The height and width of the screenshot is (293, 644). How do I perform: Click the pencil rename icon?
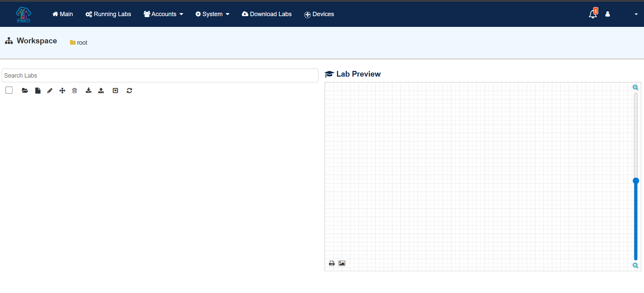point(50,90)
